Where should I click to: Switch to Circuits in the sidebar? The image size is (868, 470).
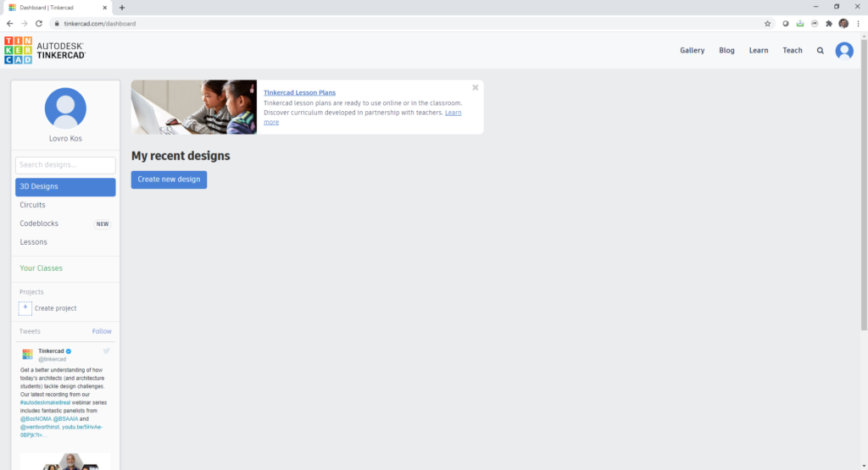coord(33,205)
